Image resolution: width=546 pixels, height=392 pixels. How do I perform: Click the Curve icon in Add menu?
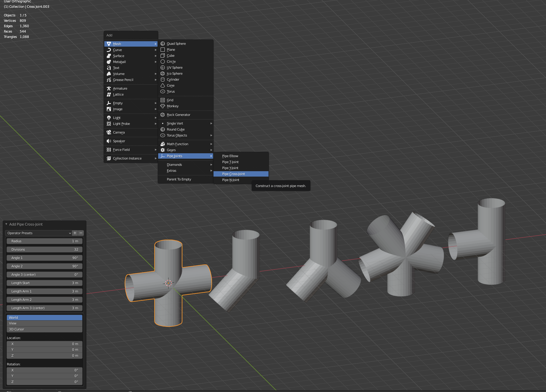click(109, 50)
